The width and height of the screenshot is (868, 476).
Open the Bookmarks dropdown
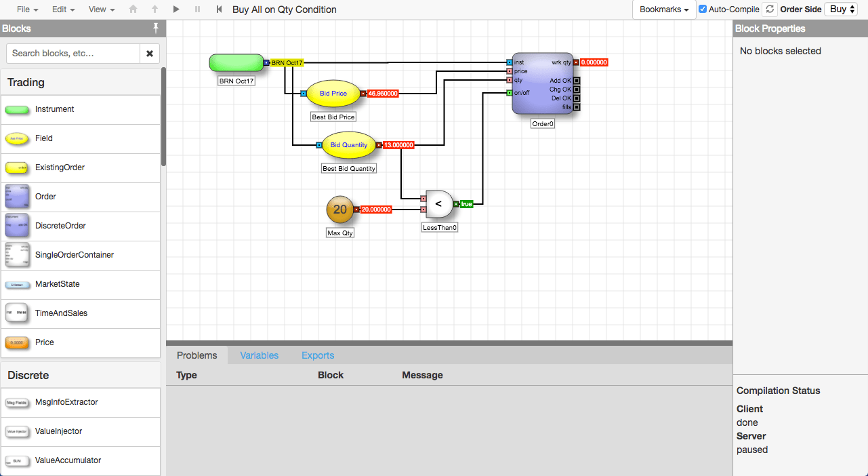(664, 9)
